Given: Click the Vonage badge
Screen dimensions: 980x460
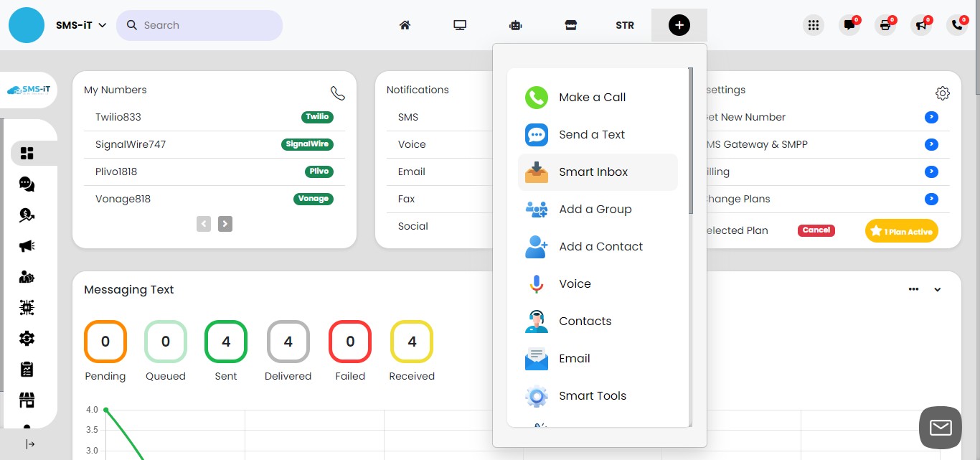Looking at the screenshot, I should [314, 199].
